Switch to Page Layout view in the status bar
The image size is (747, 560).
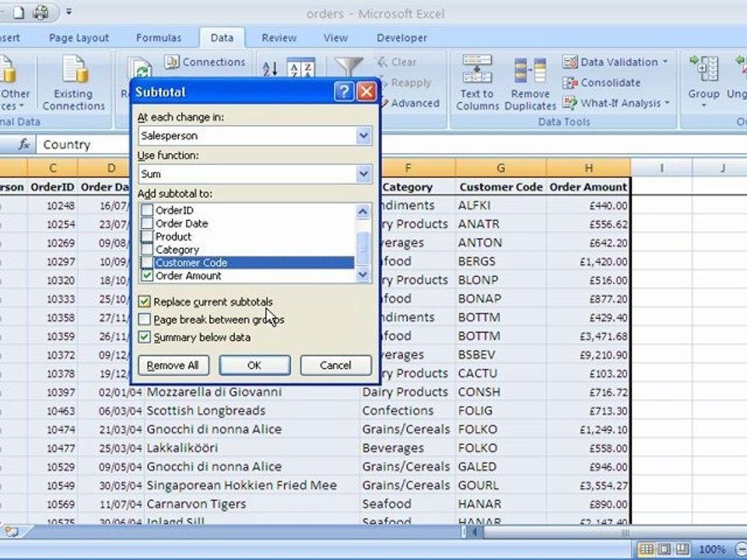pyautogui.click(x=664, y=549)
